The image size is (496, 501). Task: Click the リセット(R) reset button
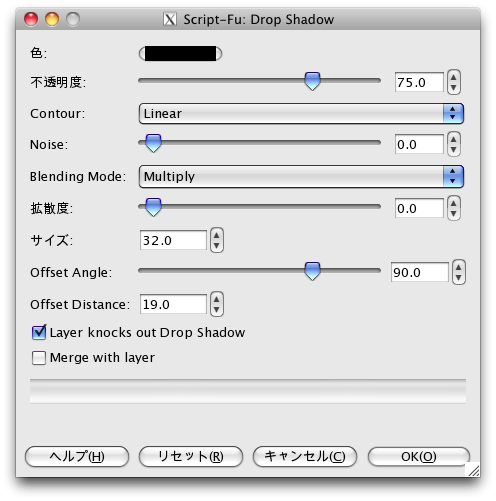(191, 456)
